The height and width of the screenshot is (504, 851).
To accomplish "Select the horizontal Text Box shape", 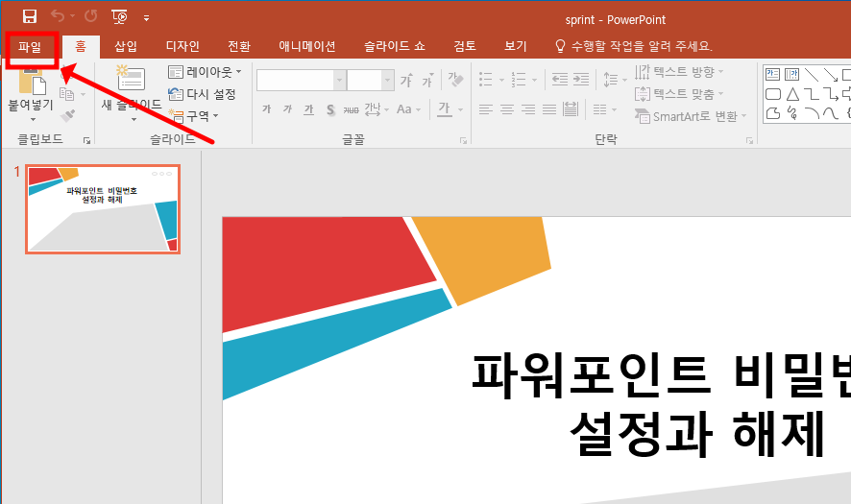I will coord(772,74).
